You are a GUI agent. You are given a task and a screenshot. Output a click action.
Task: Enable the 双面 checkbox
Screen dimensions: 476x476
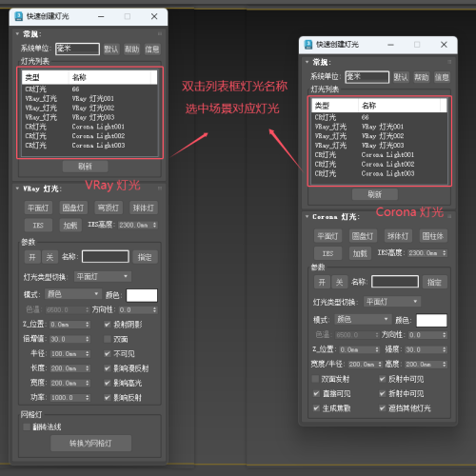pyautogui.click(x=108, y=339)
